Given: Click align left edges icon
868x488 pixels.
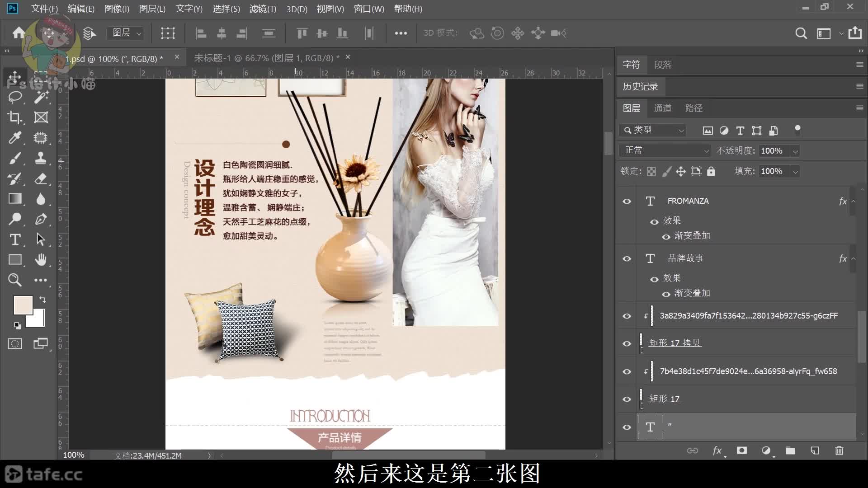Looking at the screenshot, I should 201,33.
